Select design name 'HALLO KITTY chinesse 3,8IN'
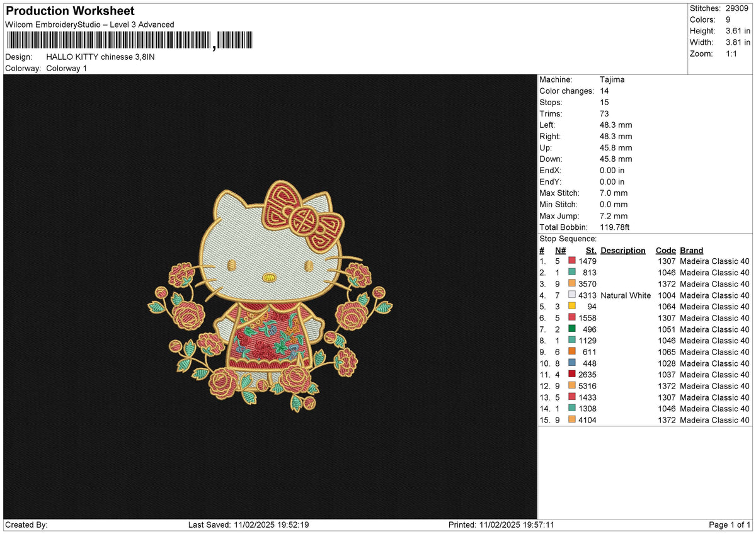The height and width of the screenshot is (534, 756). (101, 57)
